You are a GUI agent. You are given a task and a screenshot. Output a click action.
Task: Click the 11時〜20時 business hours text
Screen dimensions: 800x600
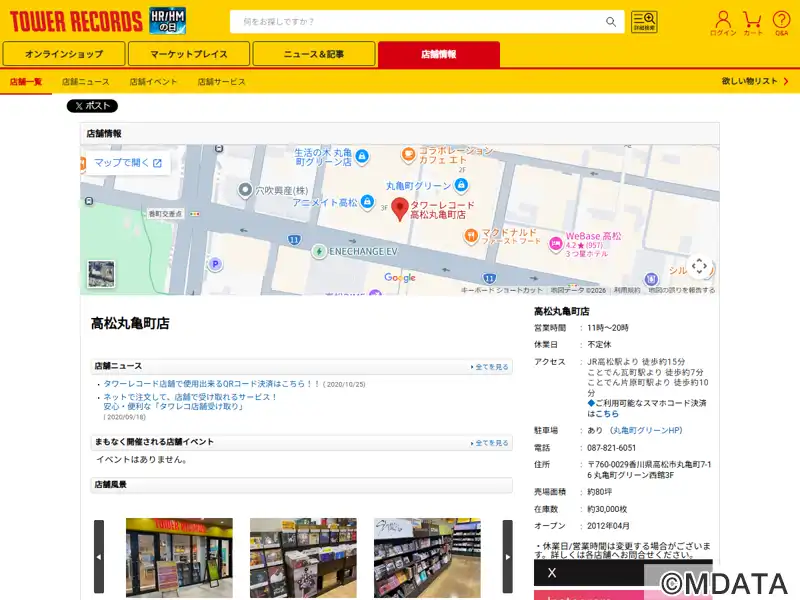pos(608,328)
